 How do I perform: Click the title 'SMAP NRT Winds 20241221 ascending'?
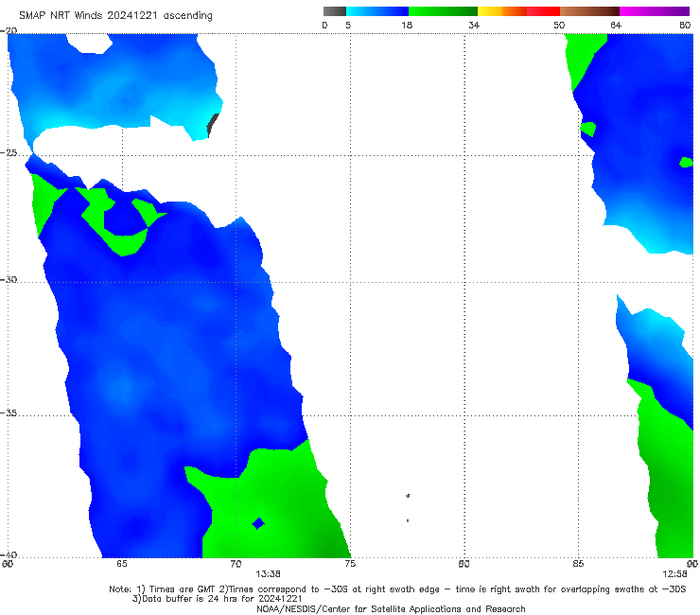(x=115, y=15)
